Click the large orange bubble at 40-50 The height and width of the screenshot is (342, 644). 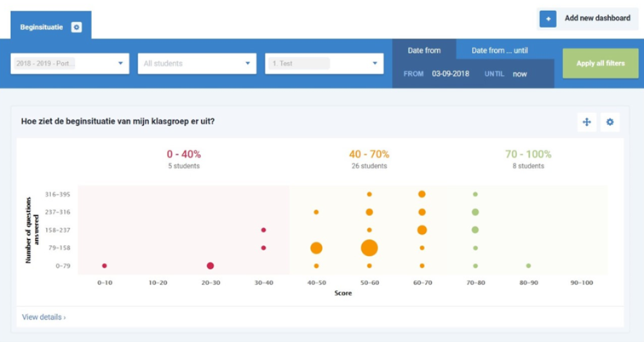tap(316, 248)
